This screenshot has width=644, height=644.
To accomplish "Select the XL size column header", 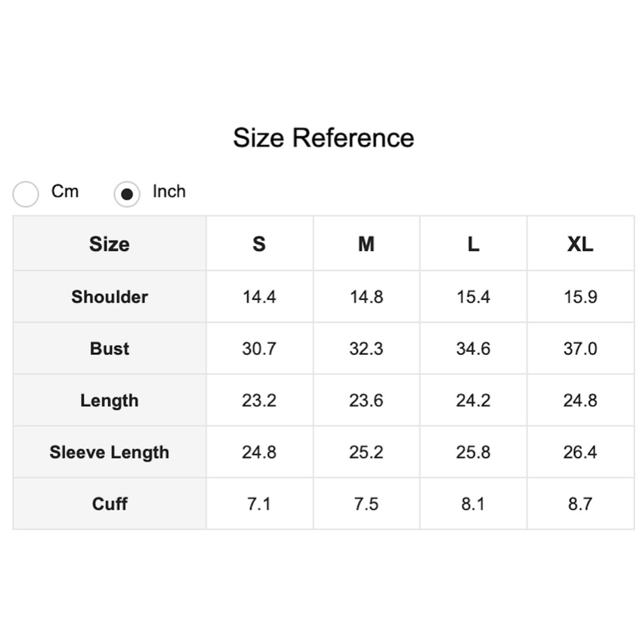I will click(580, 243).
